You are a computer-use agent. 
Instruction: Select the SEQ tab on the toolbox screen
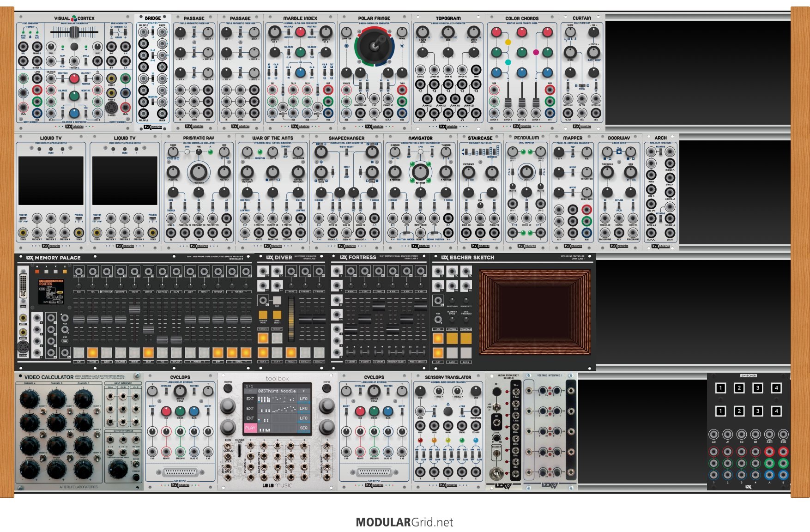tap(303, 428)
